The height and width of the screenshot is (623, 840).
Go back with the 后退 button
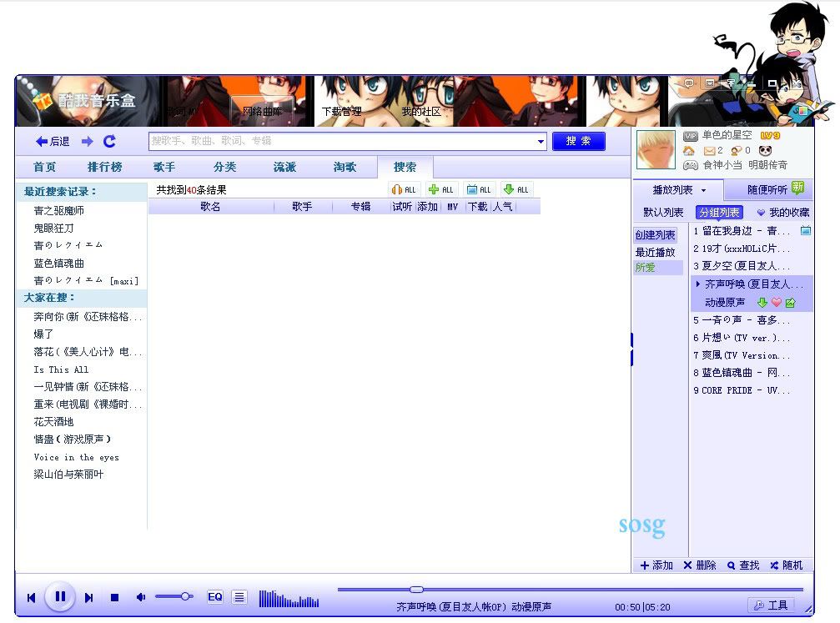click(x=53, y=142)
